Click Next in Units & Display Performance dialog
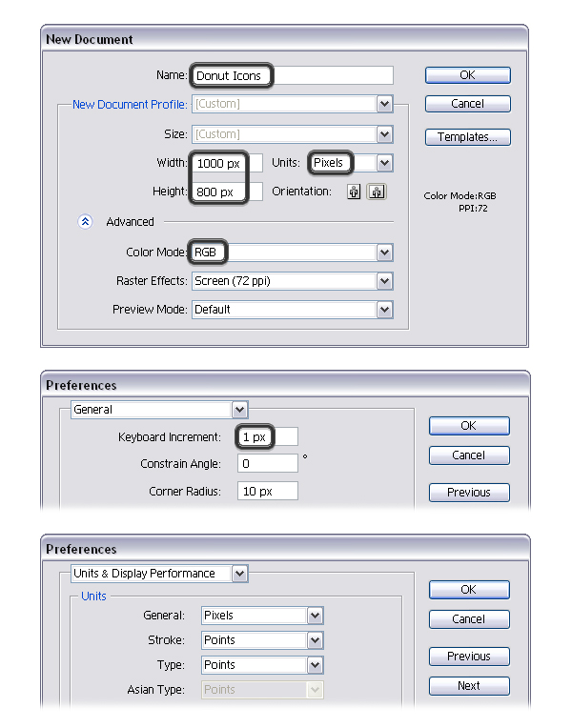 (469, 686)
